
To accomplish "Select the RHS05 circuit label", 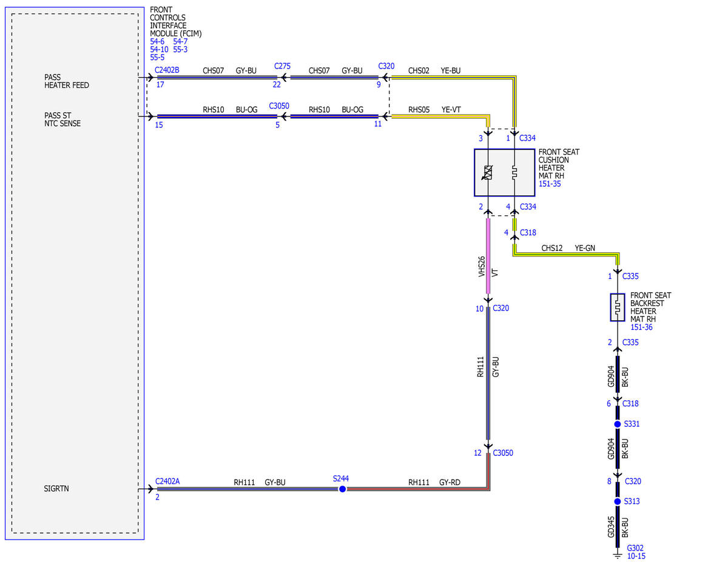I will click(x=419, y=110).
